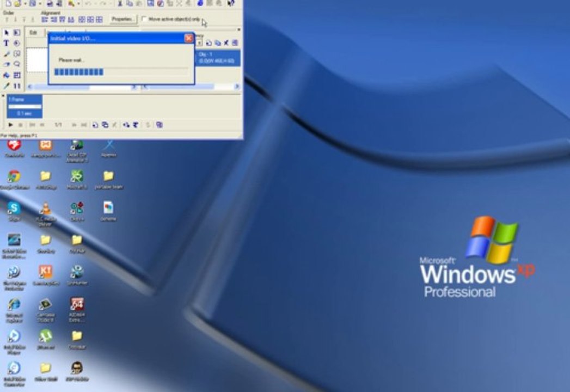This screenshot has width=570, height=392.
Task: Switch to the Edit tab
Action: pos(33,32)
